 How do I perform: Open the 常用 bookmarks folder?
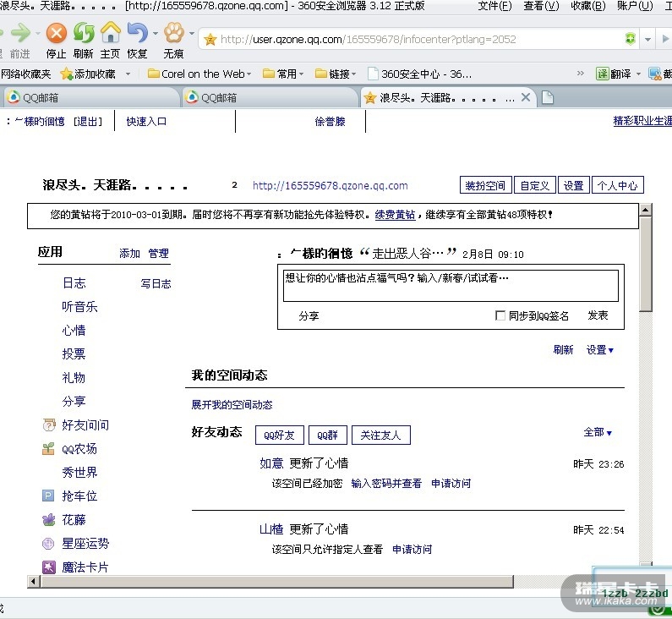coord(283,74)
